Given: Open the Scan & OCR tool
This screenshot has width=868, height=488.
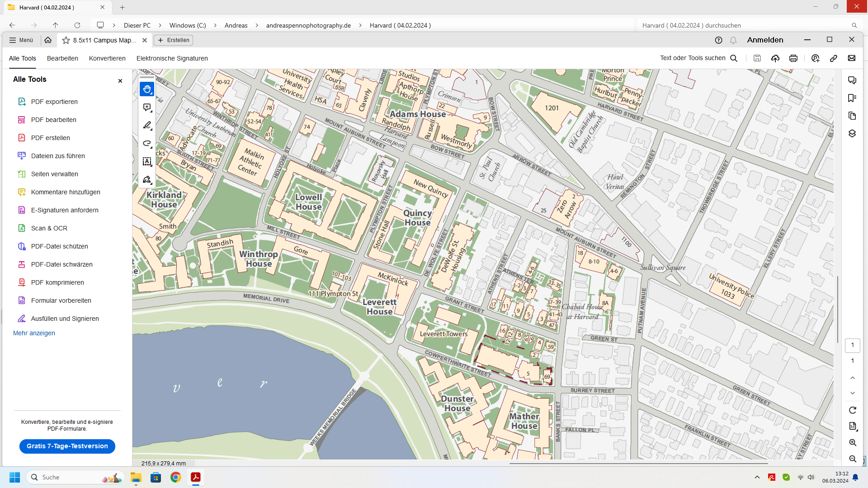Looking at the screenshot, I should 49,228.
